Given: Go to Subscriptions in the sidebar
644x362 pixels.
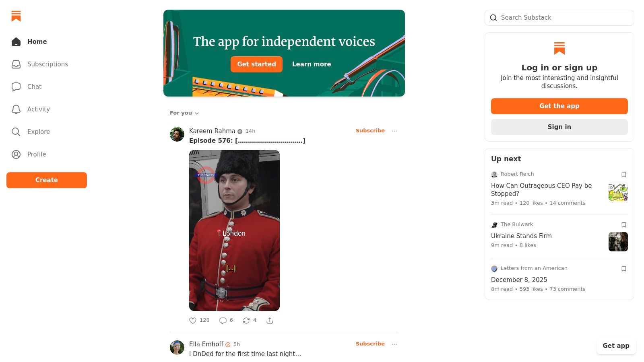Looking at the screenshot, I should (x=47, y=64).
